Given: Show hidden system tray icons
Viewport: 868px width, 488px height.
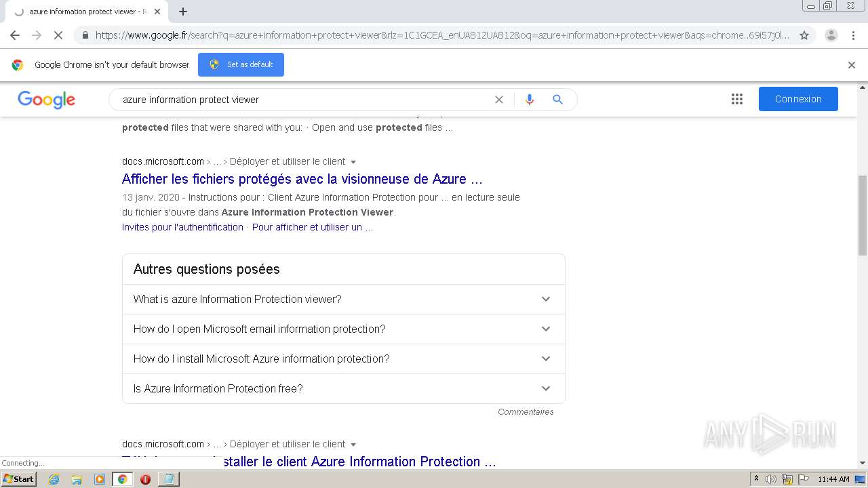Looking at the screenshot, I should [756, 479].
